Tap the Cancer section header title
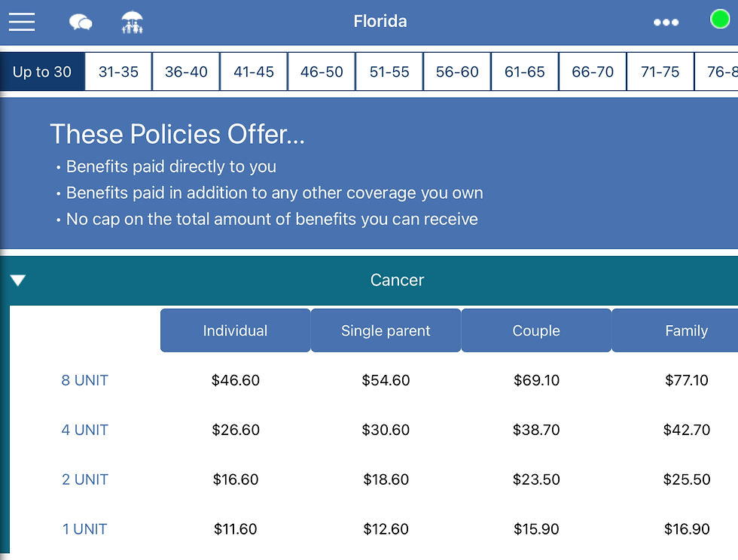Screen dimensions: 738x560 [x=397, y=280]
